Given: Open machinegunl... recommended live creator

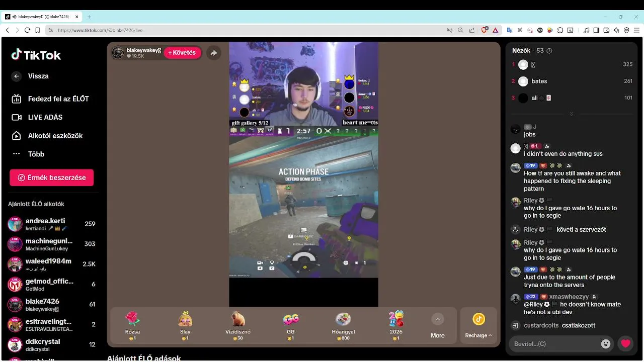Looking at the screenshot, I should coord(51,244).
